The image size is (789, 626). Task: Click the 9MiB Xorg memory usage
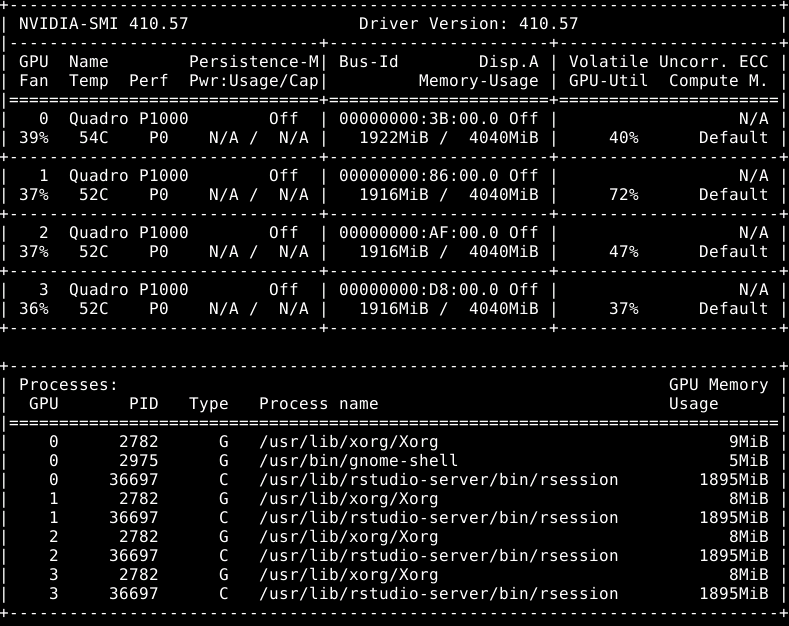(749, 442)
